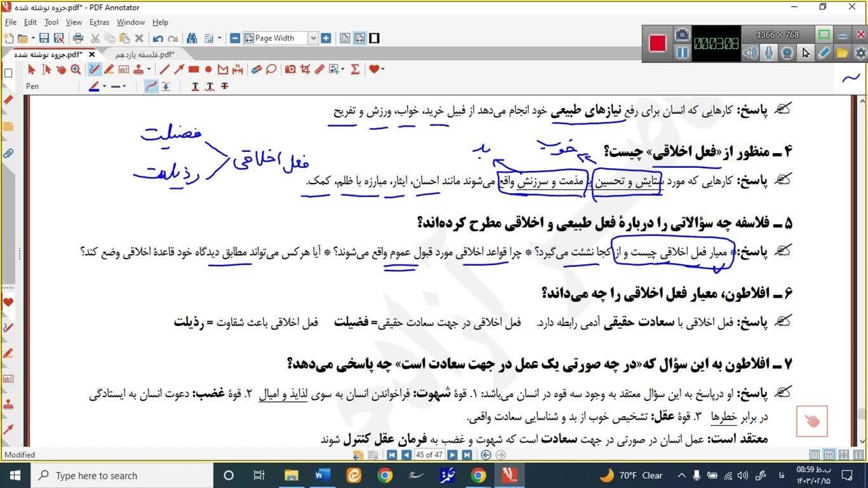This screenshot has height=488, width=868.
Task: Expand the line width dropdown
Action: [x=123, y=87]
